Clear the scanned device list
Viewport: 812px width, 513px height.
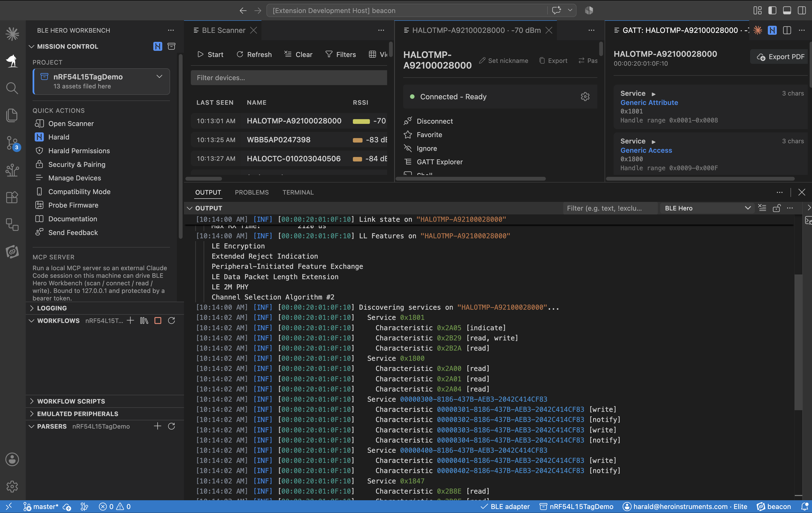click(x=299, y=54)
